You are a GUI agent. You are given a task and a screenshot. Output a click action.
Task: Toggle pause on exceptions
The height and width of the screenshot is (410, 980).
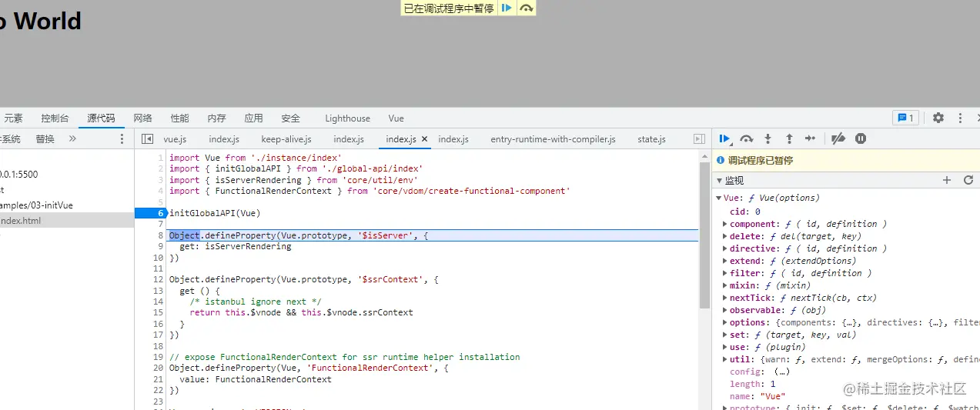[x=861, y=138]
